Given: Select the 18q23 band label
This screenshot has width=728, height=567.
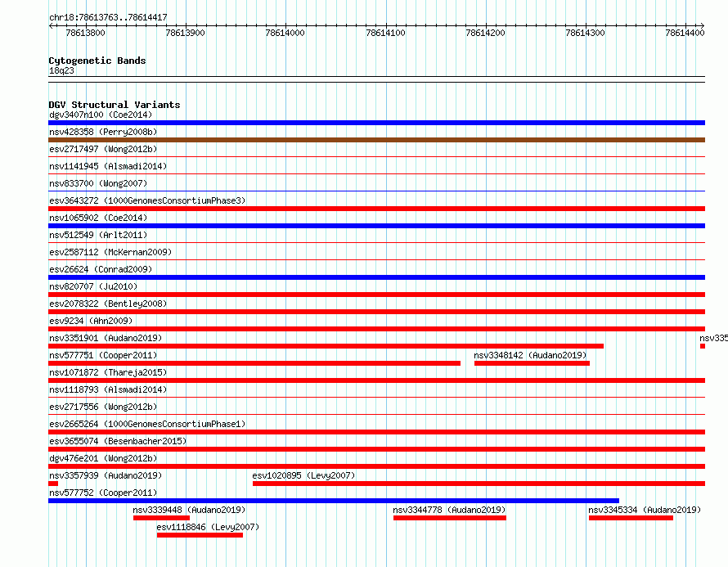Looking at the screenshot, I should [x=61, y=70].
